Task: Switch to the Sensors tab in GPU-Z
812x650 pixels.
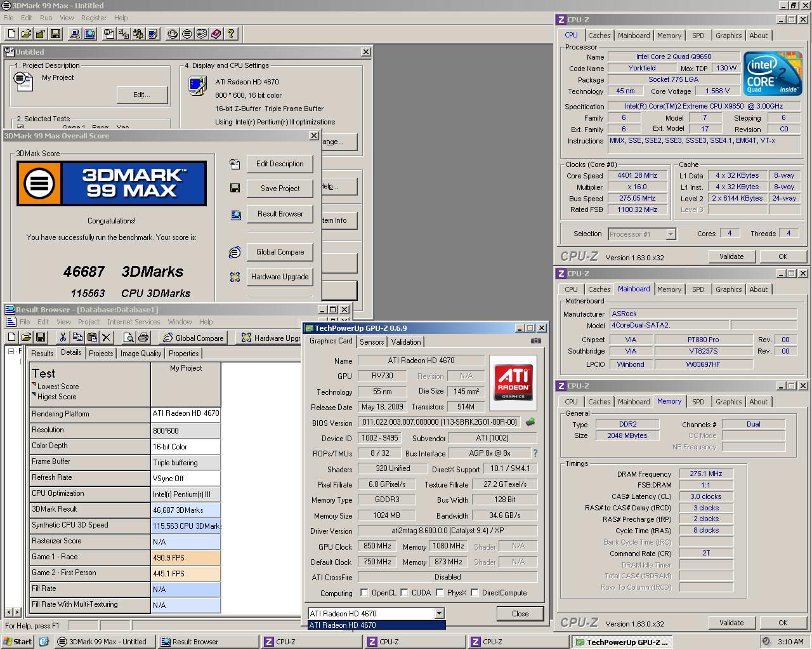Action: click(372, 342)
